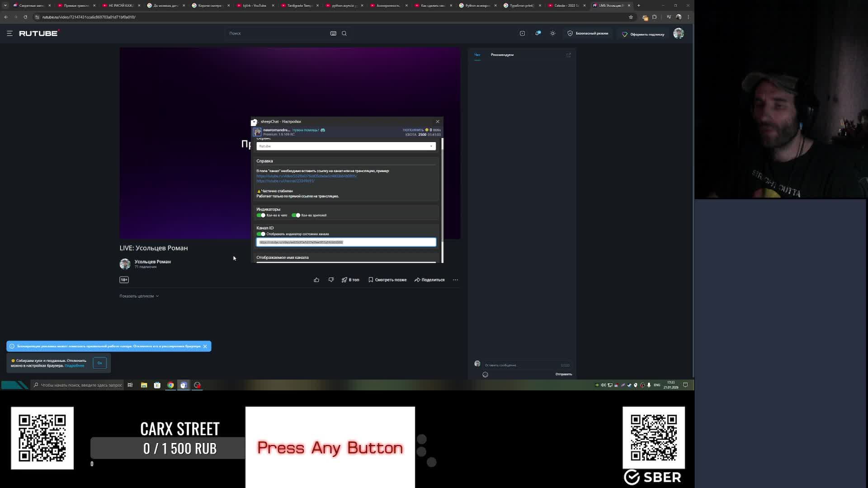Click the like thumbs-up icon

[316, 280]
